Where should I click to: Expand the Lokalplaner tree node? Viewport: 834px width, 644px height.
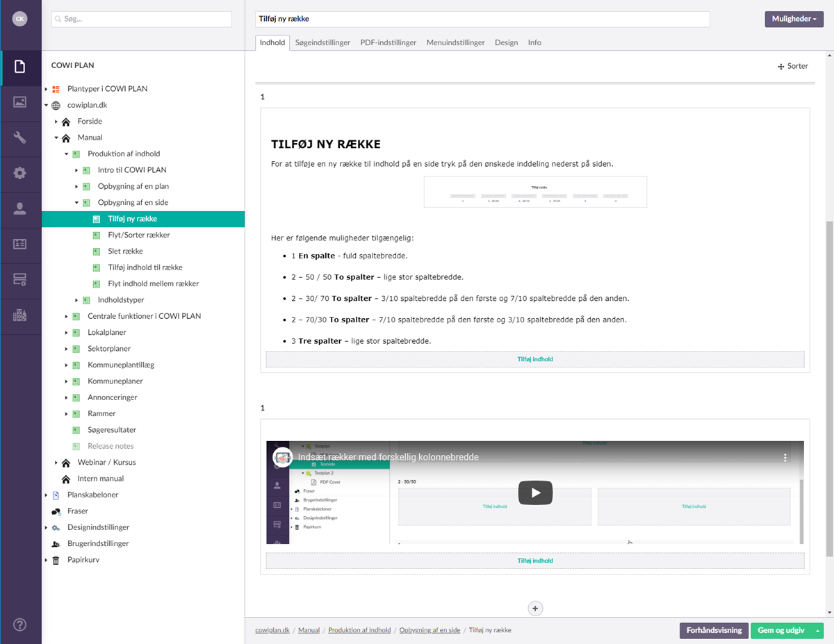coord(67,333)
